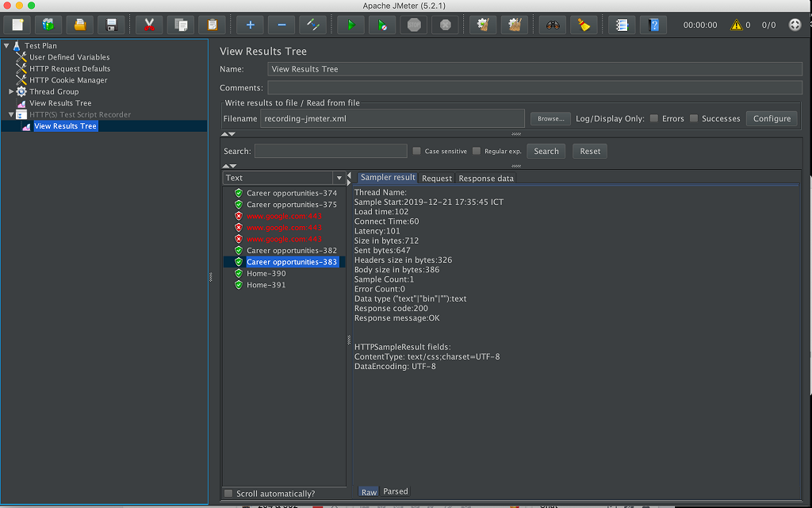Click the Search binoculars icon

coord(553,25)
